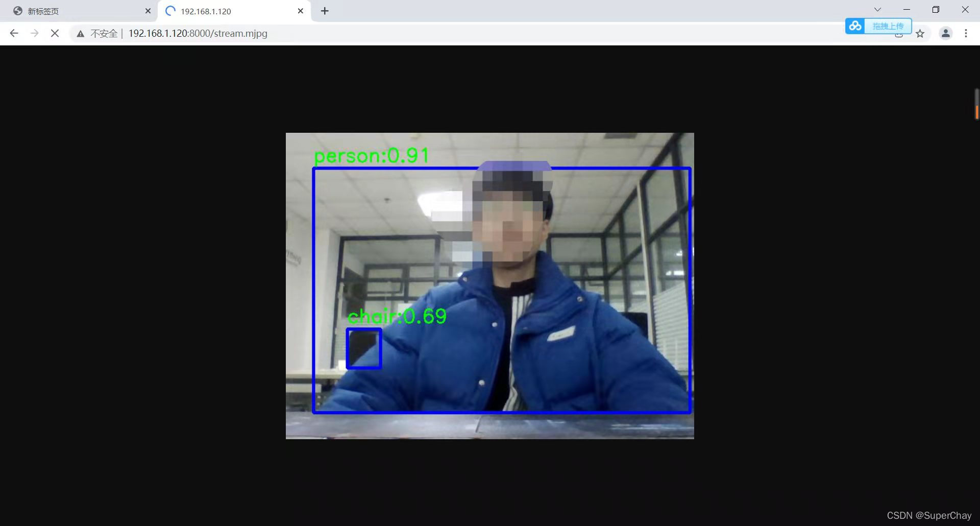This screenshot has width=980, height=526.
Task: Minimize the browser window
Action: (x=906, y=10)
